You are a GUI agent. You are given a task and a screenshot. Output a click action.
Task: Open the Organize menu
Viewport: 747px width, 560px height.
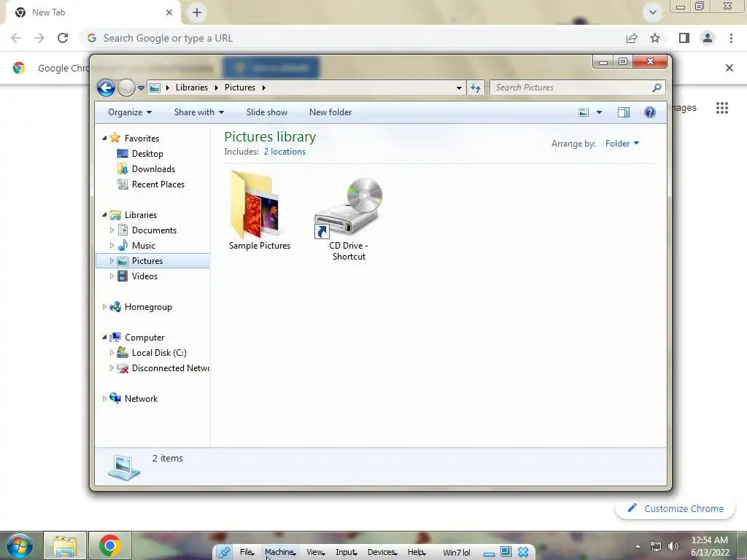click(130, 112)
